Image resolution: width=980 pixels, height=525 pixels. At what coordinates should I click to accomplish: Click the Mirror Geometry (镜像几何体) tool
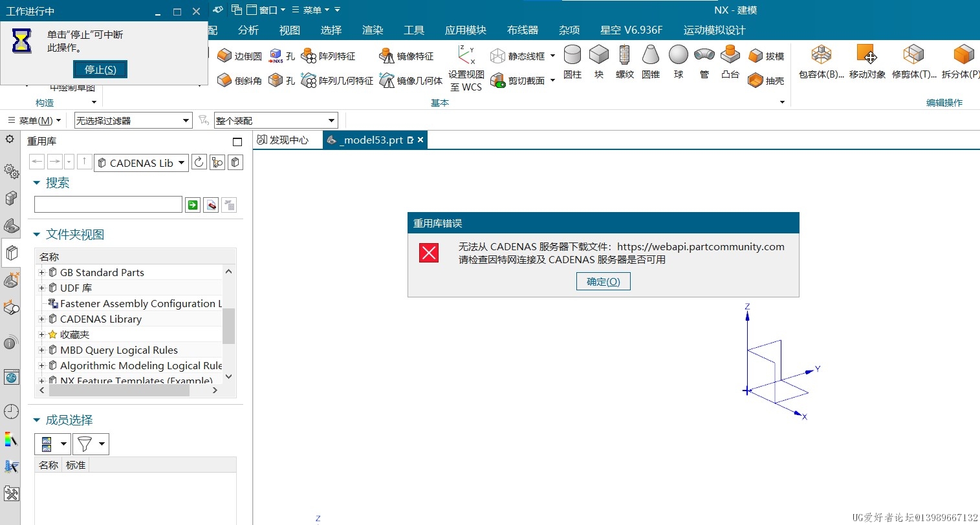(x=411, y=80)
